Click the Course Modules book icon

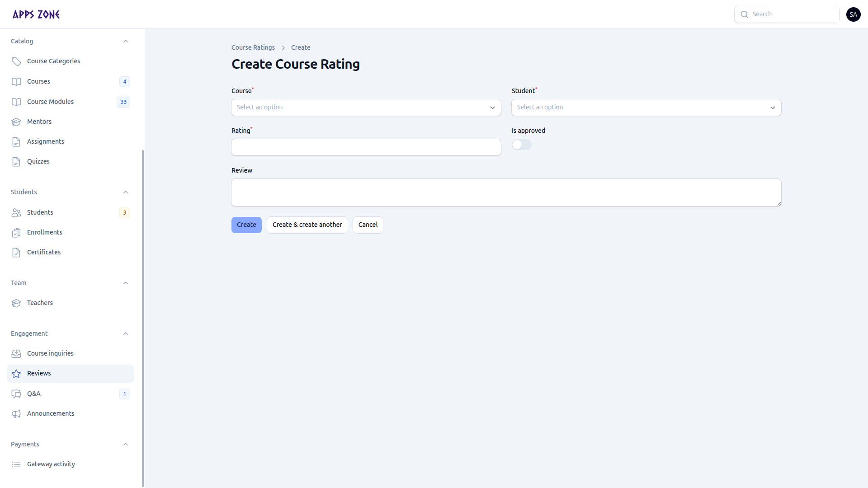pyautogui.click(x=16, y=102)
